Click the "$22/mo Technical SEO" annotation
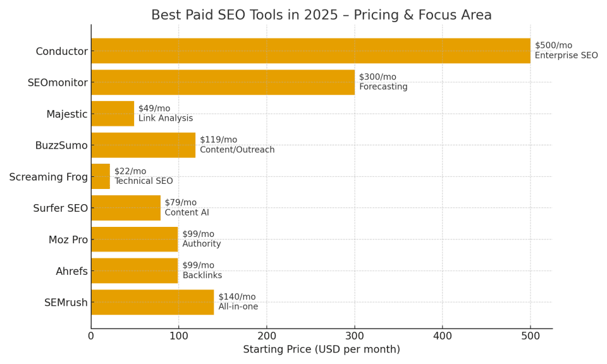Viewport: 607px width, 364px height. click(x=144, y=176)
